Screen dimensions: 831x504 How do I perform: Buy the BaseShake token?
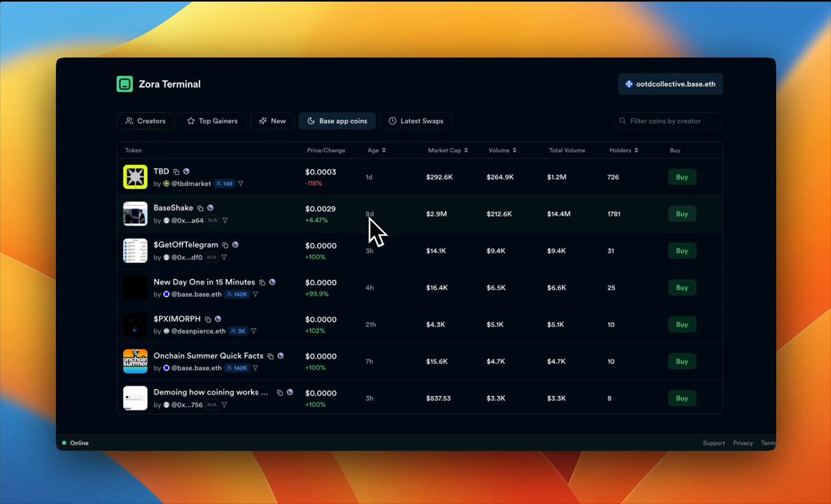tap(682, 214)
